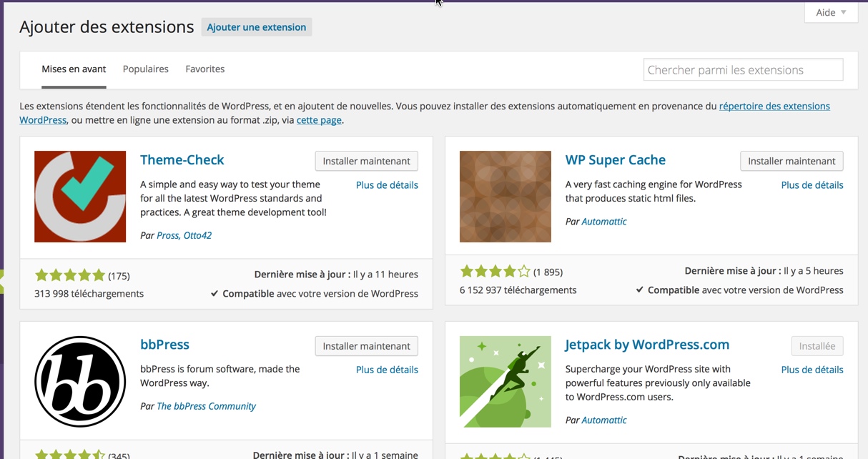Image resolution: width=868 pixels, height=459 pixels.
Task: Open The bbPress Community author link
Action: [x=206, y=406]
